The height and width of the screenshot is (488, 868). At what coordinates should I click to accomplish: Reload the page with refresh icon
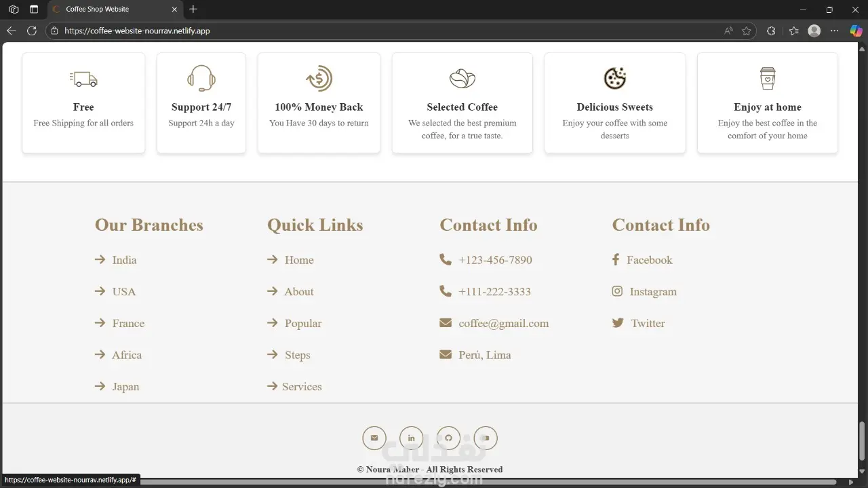(31, 31)
